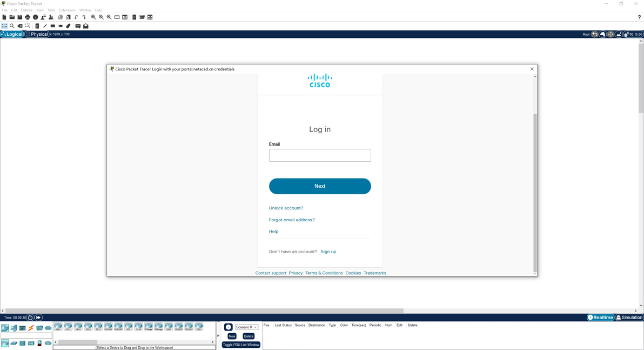644x350 pixels.
Task: Click the Set Tiled Background image icon
Action: click(x=619, y=34)
